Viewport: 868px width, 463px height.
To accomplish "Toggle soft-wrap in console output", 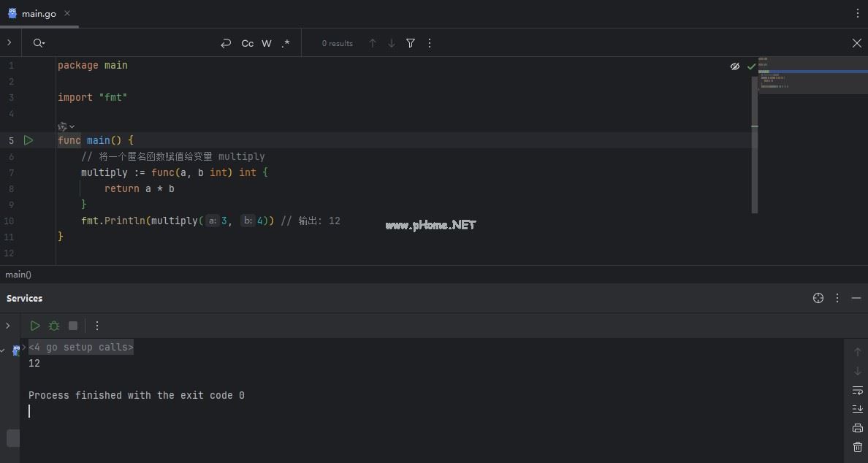I will pos(858,391).
